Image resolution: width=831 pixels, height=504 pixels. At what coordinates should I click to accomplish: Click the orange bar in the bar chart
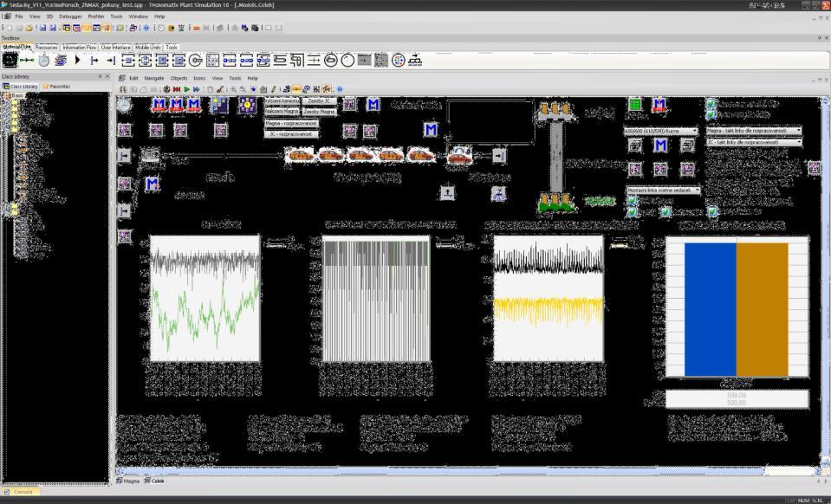click(x=762, y=310)
